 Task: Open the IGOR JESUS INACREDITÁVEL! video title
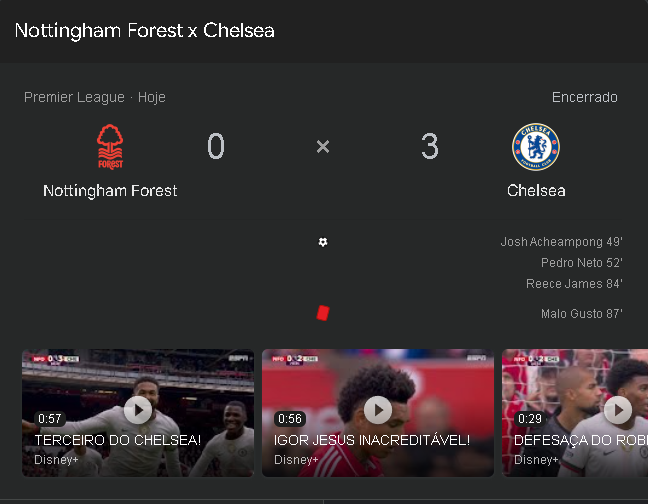click(x=371, y=440)
